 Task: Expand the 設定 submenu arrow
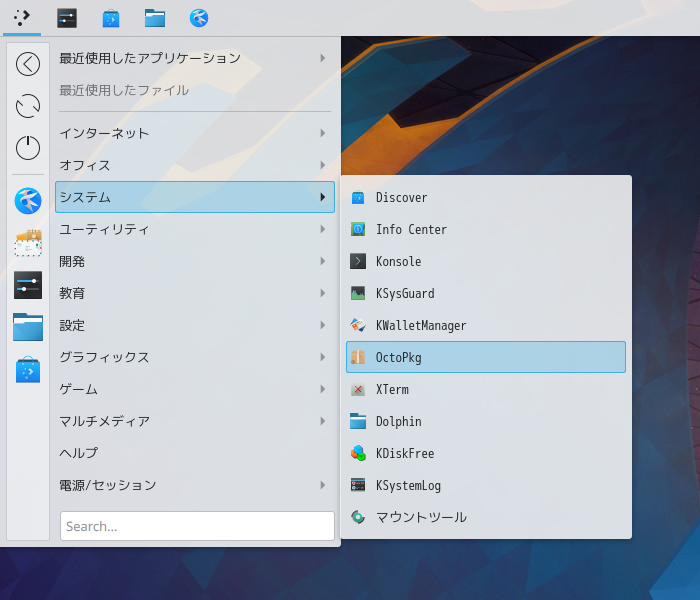pos(322,325)
